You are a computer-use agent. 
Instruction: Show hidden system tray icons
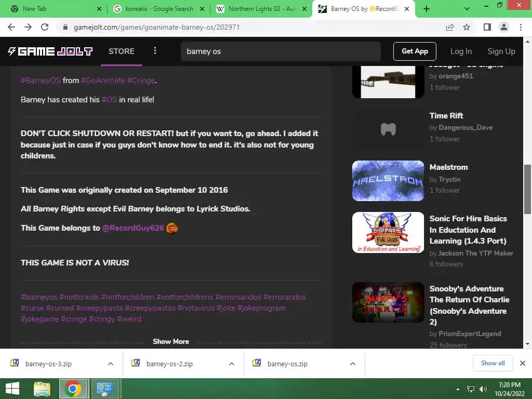tap(458, 389)
